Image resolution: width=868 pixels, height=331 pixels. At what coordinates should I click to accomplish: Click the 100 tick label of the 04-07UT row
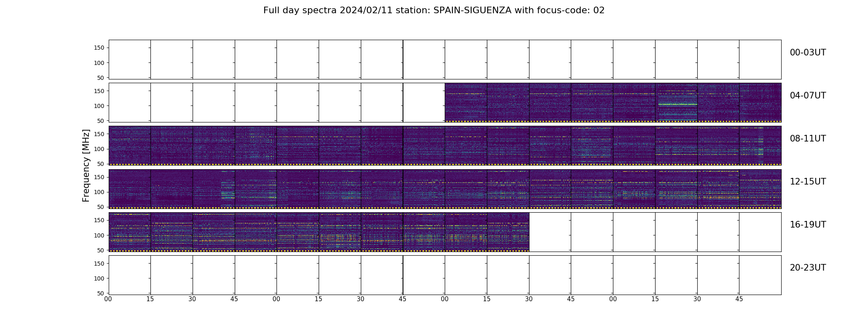(99, 106)
